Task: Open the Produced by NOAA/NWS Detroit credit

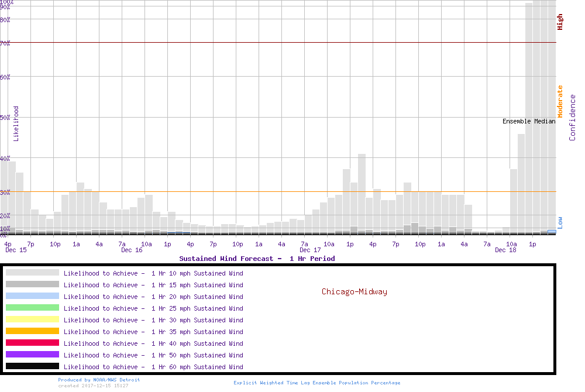Action: (99, 380)
